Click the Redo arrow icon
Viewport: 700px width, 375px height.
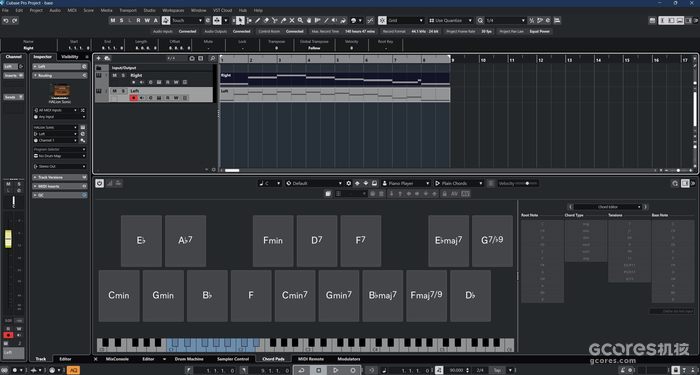pyautogui.click(x=15, y=21)
